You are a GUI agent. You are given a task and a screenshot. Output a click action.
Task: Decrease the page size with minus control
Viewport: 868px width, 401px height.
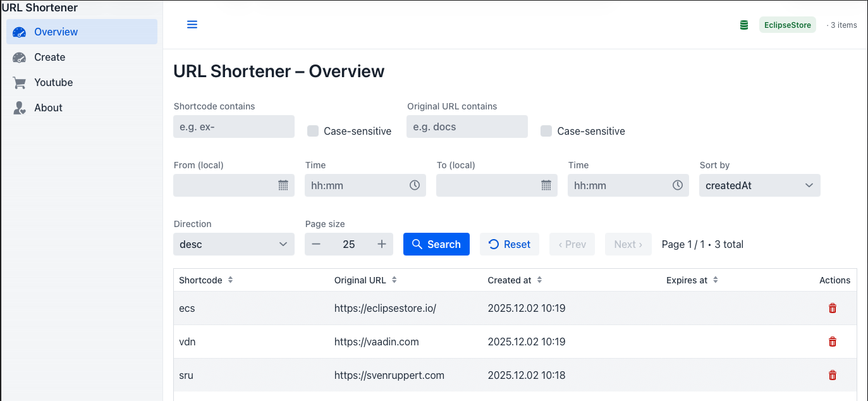tap(316, 244)
